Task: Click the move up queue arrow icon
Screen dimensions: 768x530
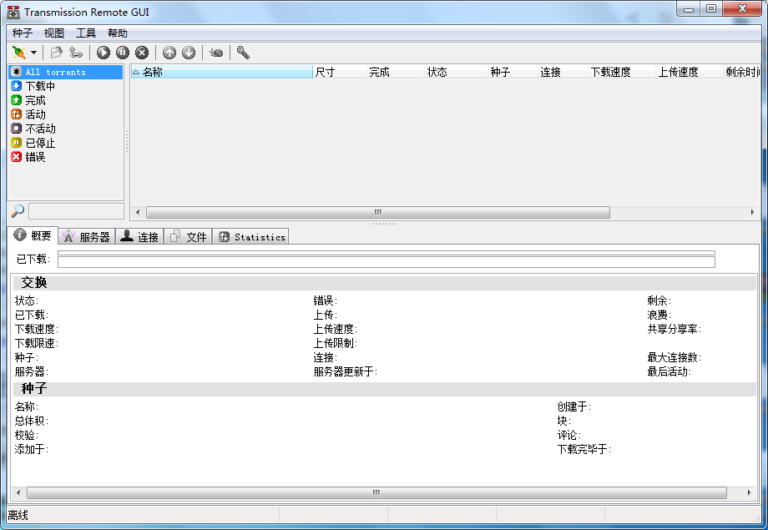Action: [x=169, y=52]
